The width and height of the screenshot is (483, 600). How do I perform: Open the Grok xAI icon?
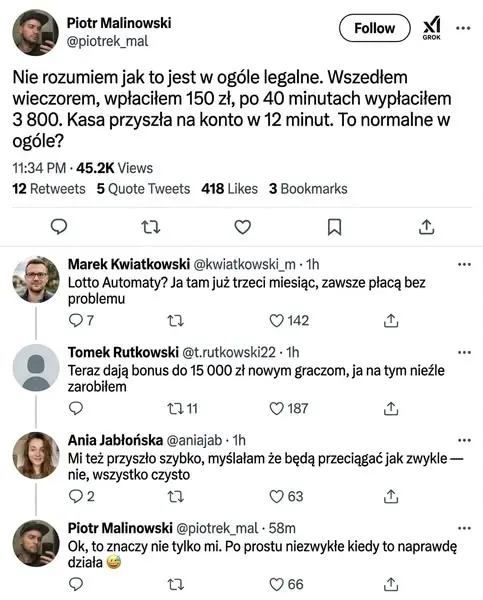coord(432,28)
